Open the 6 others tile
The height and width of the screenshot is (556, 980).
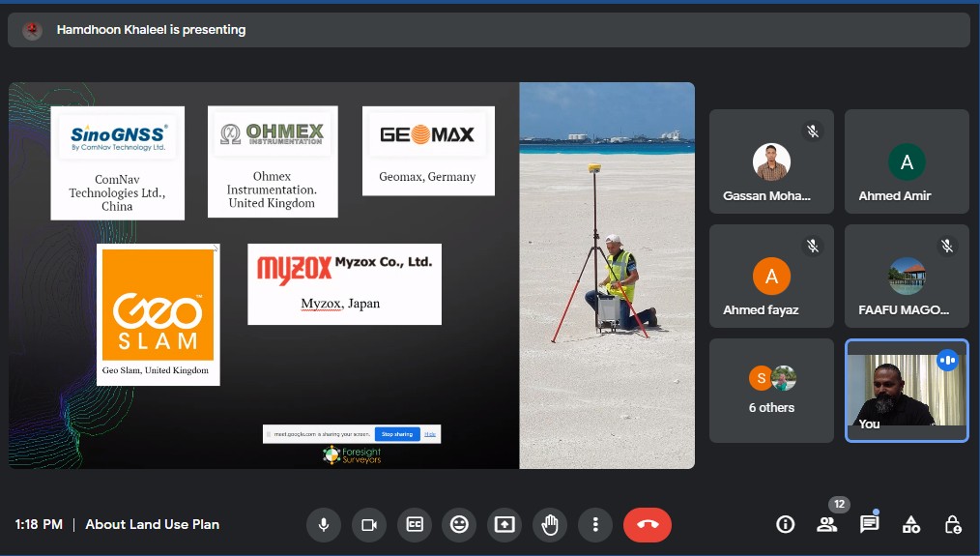[771, 391]
